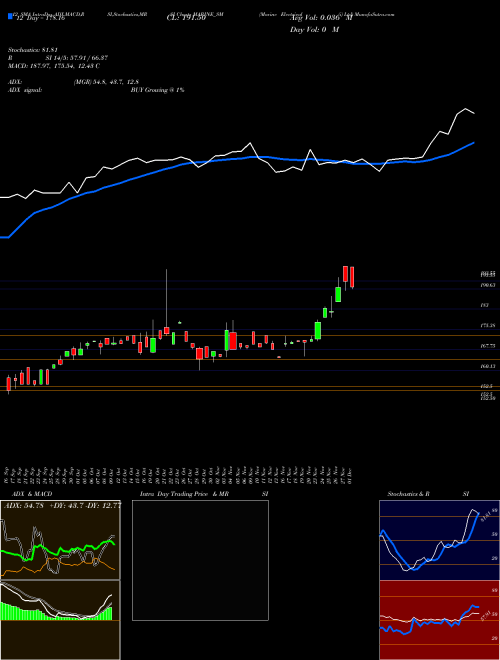
Task: Click the RSI 14/3 values text
Action: click(x=77, y=58)
